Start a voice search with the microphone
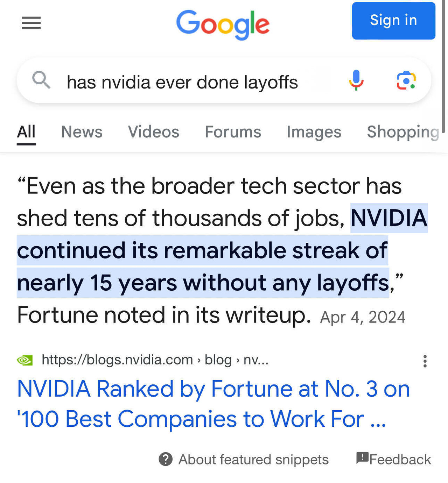448x483 pixels. (356, 80)
